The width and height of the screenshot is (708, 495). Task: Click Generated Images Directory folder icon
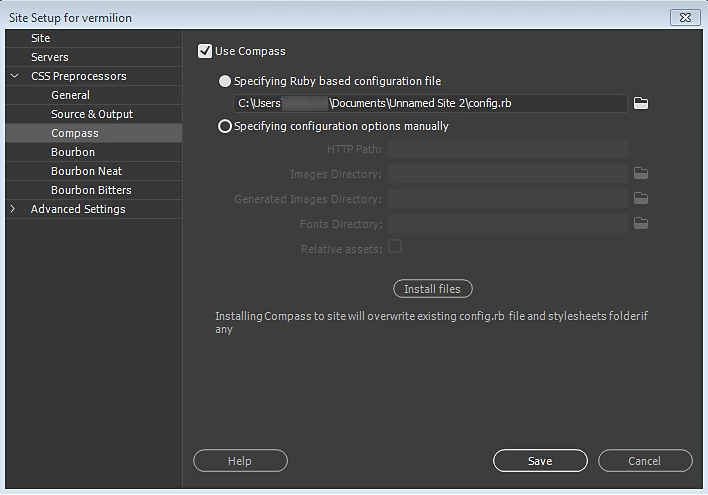click(641, 199)
